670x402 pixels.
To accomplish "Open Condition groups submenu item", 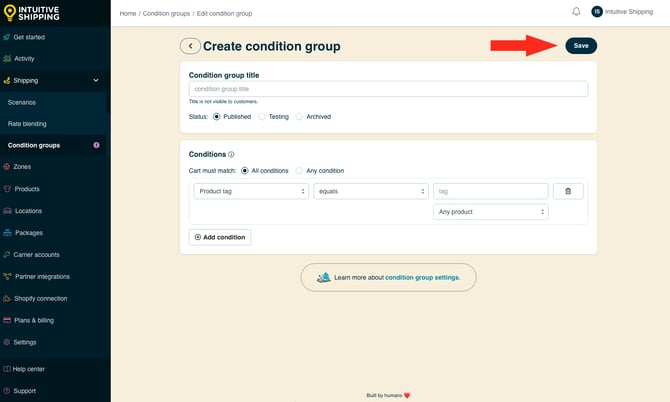I will [34, 145].
